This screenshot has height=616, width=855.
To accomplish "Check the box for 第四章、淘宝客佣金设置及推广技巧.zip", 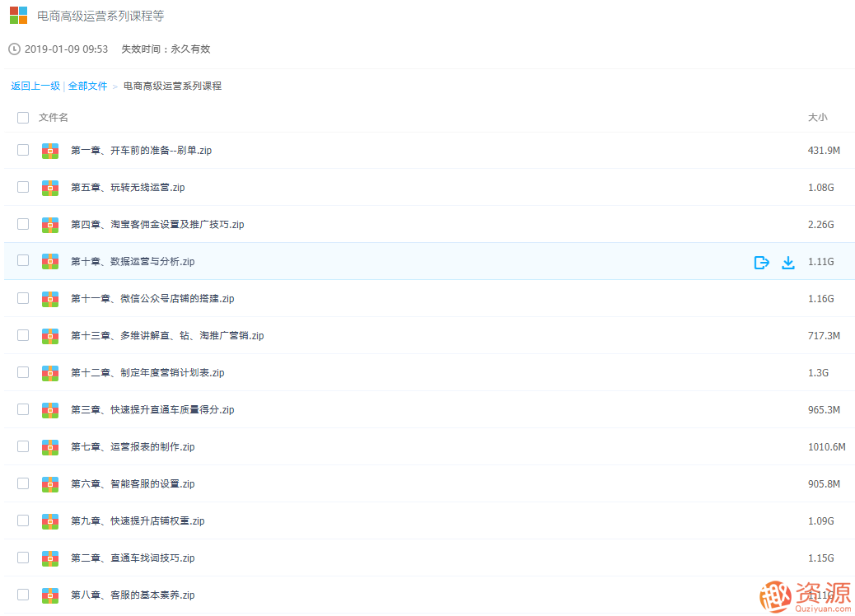I will pyautogui.click(x=23, y=224).
